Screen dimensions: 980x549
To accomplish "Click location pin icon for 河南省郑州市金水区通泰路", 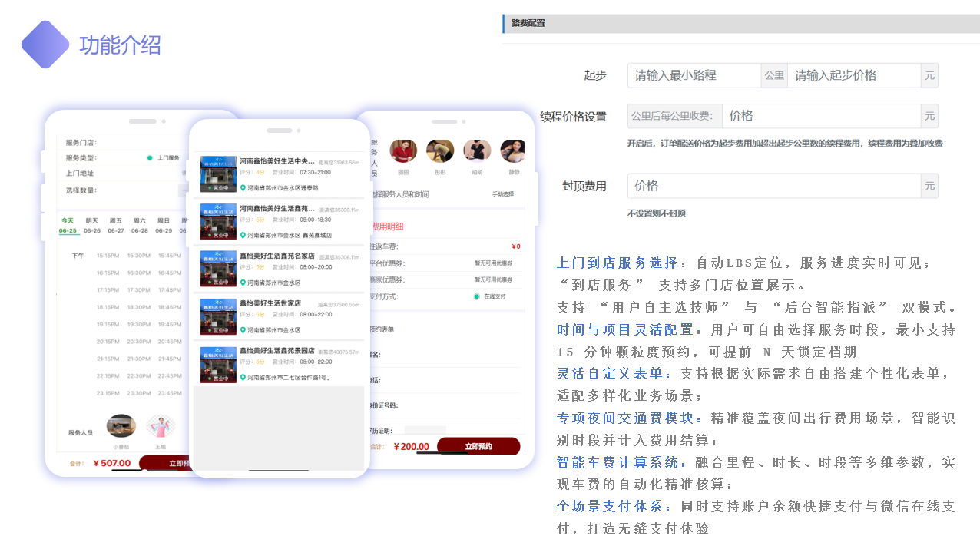I will pos(243,187).
